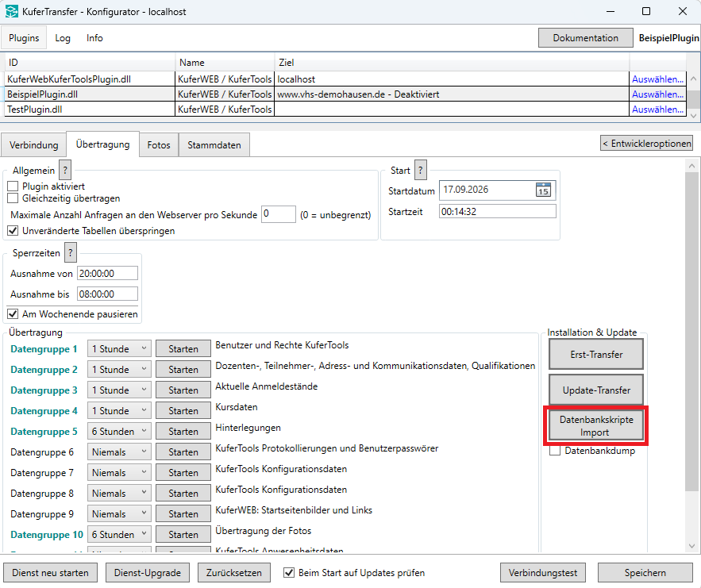Save settings with Speichern
The height and width of the screenshot is (588, 701).
pos(645,572)
